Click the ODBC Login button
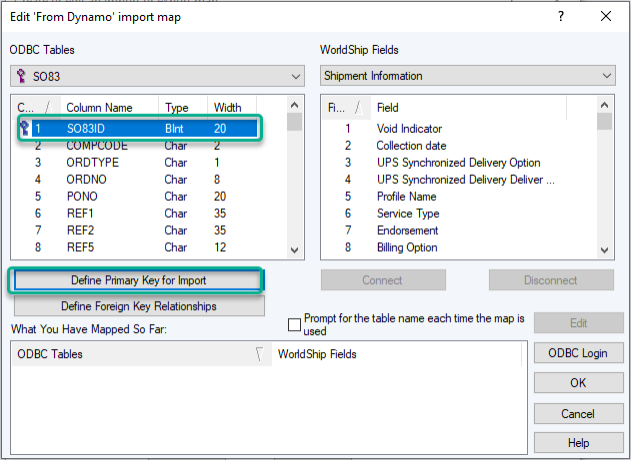The width and height of the screenshot is (631, 460). [x=578, y=353]
